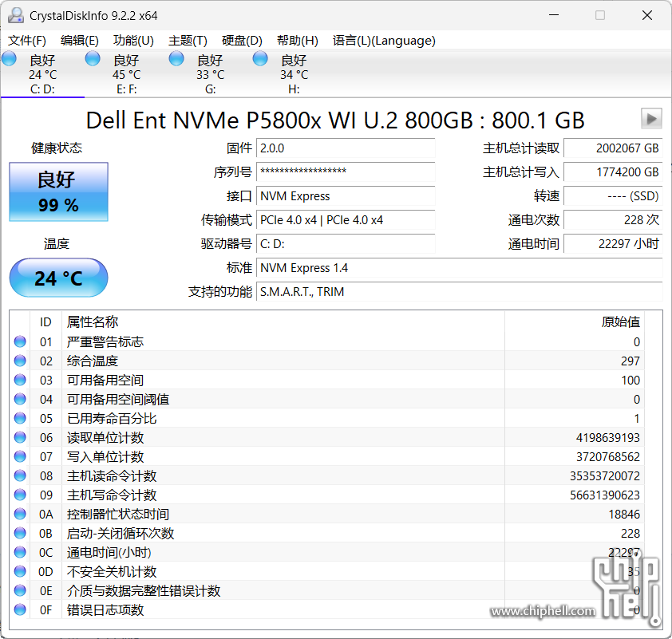The width and height of the screenshot is (672, 639).
Task: Click the NVM Express interface field
Action: pos(346,196)
